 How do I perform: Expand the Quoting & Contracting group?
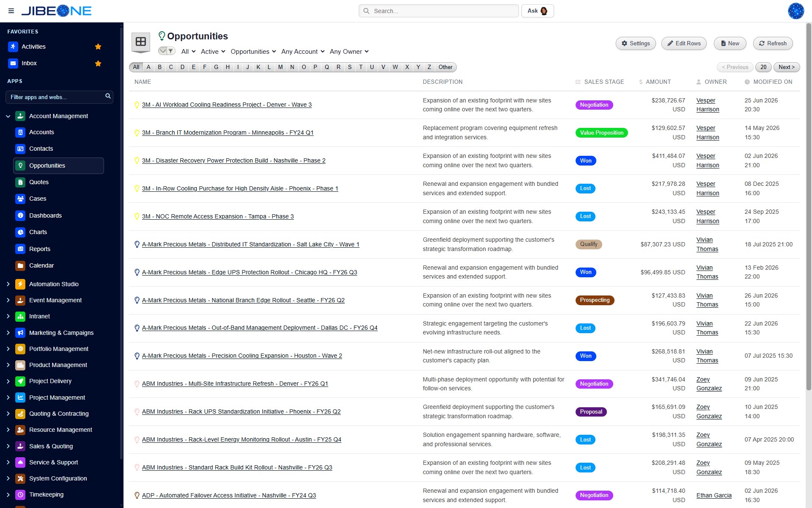click(x=8, y=414)
